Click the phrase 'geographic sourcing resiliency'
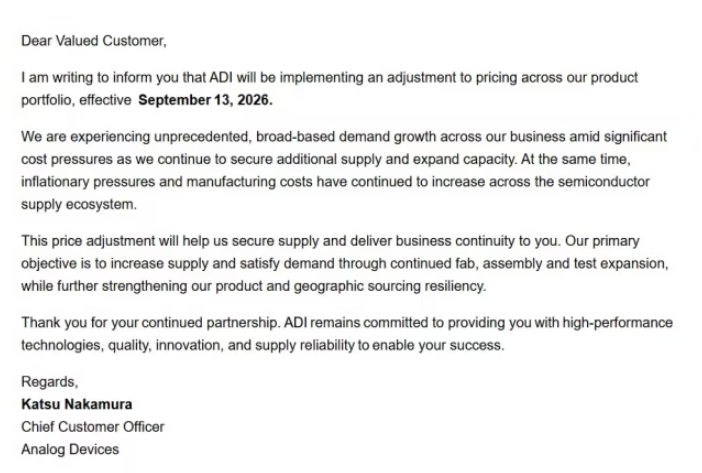Image resolution: width=702 pixels, height=473 pixels. pyautogui.click(x=390, y=286)
